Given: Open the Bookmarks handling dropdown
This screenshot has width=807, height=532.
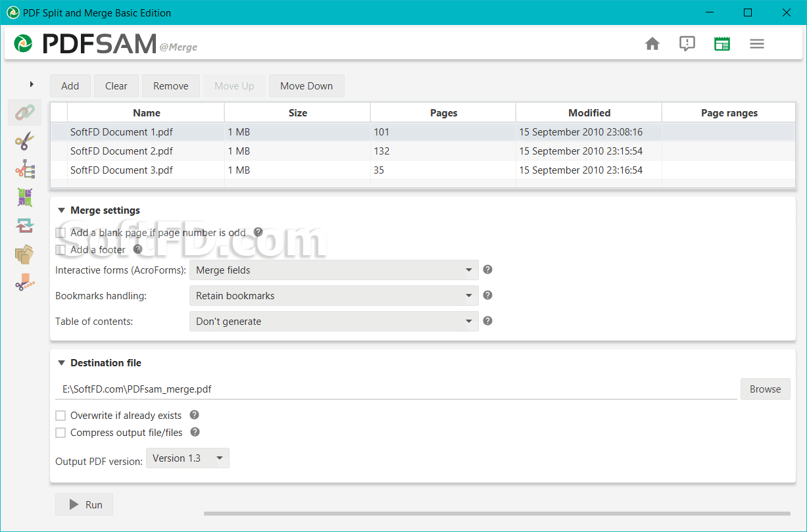Looking at the screenshot, I should (333, 296).
